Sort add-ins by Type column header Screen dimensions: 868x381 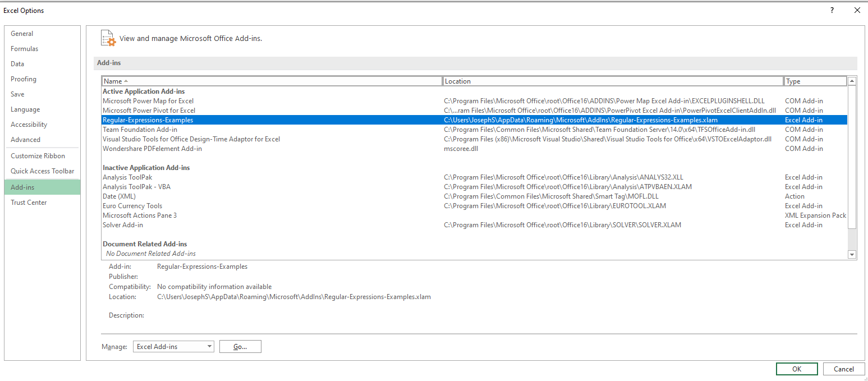[x=815, y=81]
